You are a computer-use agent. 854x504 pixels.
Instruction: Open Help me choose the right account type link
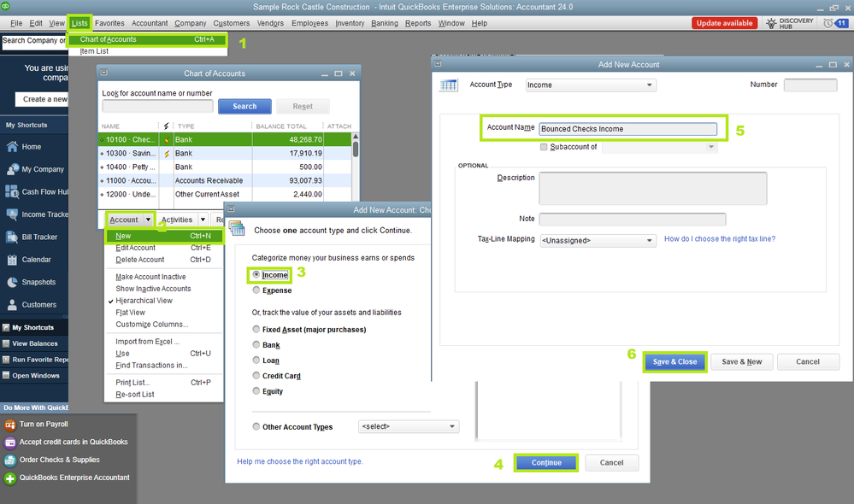pos(299,461)
